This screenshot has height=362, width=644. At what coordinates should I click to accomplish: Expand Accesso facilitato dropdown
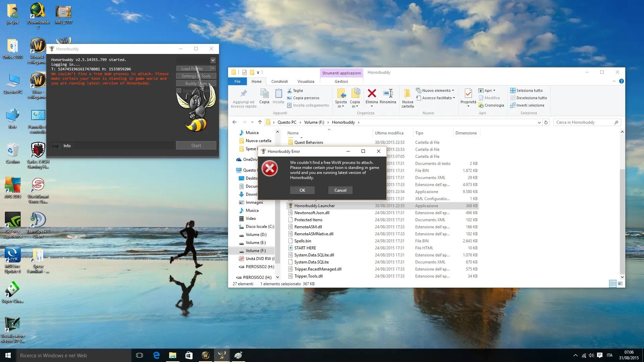coord(436,98)
